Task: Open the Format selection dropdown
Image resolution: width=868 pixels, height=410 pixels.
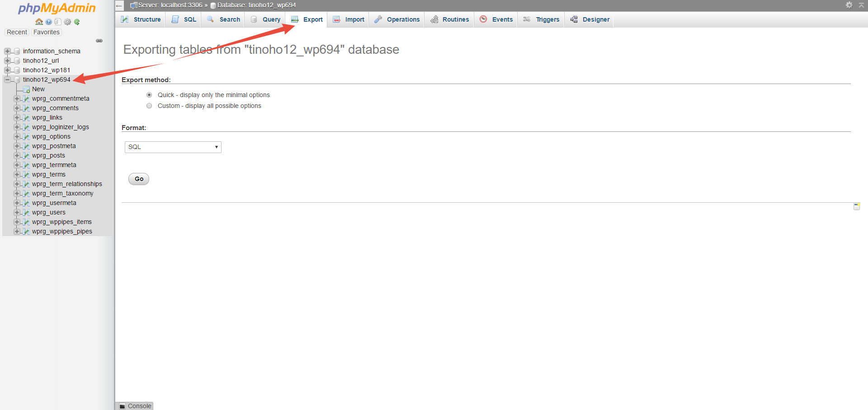Action: pos(172,147)
